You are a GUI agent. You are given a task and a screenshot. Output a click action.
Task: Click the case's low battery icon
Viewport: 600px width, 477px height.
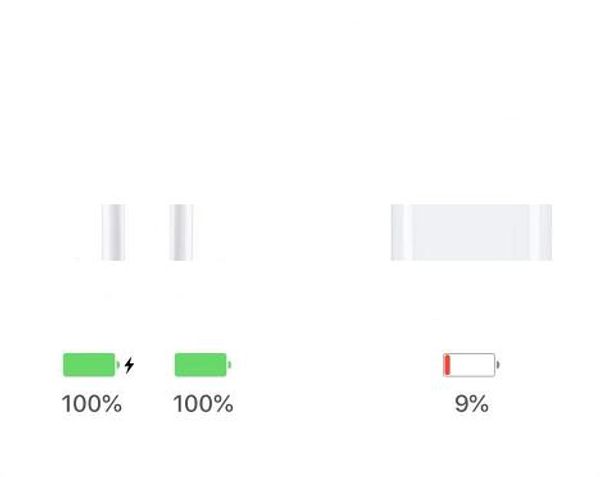click(x=470, y=365)
